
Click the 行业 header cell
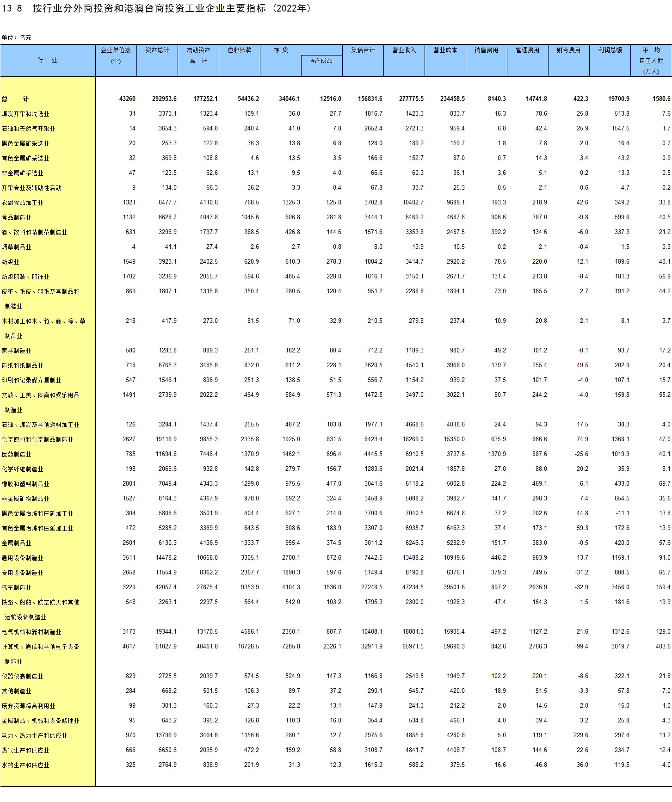click(48, 61)
